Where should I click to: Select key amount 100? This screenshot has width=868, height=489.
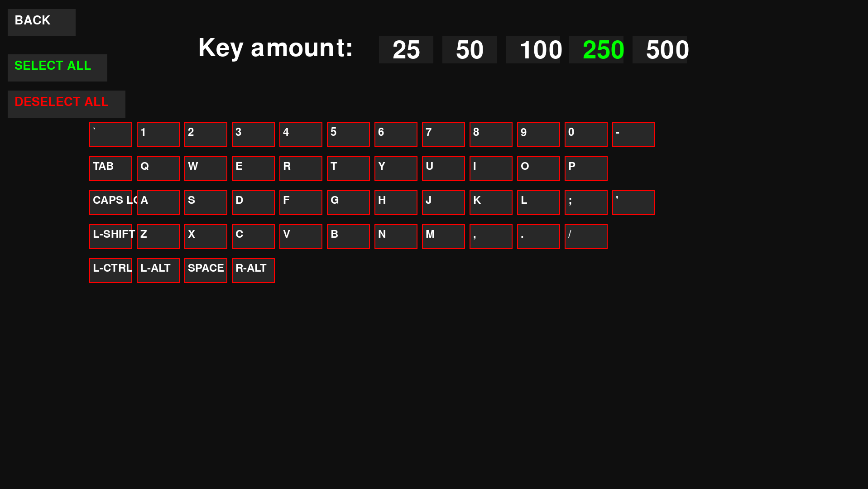[533, 50]
